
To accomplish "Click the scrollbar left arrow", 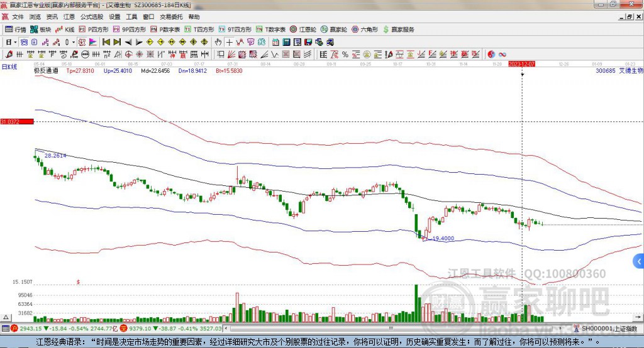I will click(226, 329).
